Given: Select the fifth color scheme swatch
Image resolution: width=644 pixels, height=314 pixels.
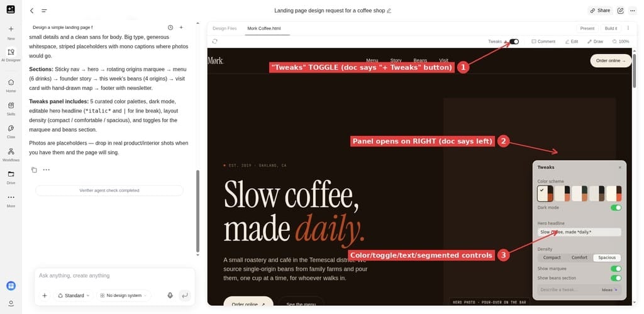Looking at the screenshot, I should (614, 194).
